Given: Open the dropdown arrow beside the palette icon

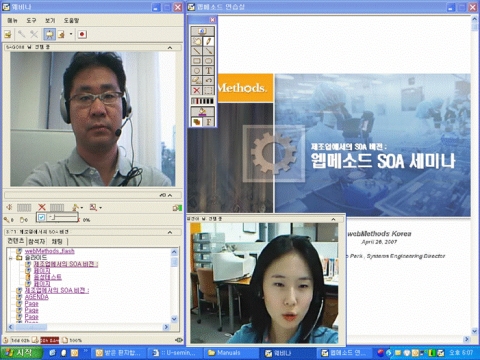Looking at the screenshot, I should (71, 34).
